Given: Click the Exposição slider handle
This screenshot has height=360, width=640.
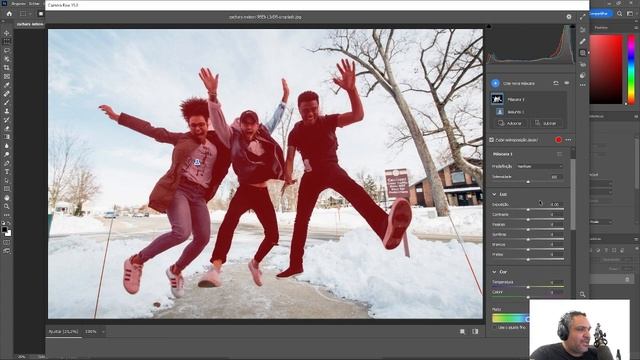Looking at the screenshot, I should tap(528, 209).
